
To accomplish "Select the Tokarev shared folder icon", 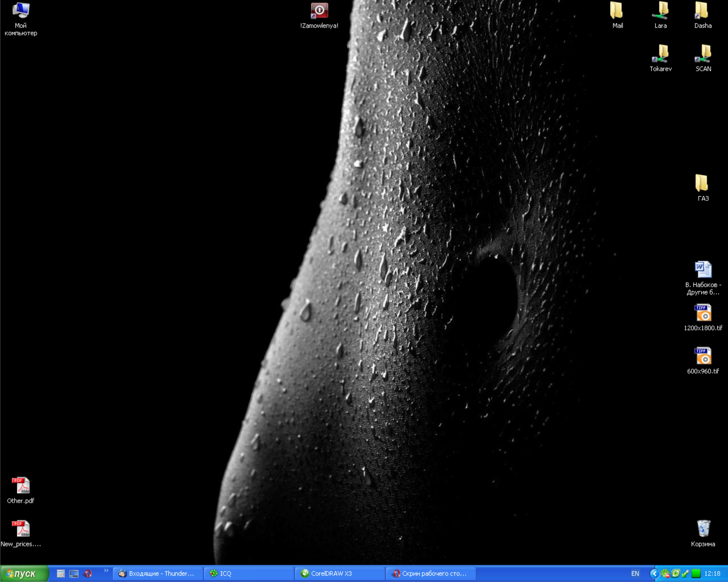I will 661,54.
